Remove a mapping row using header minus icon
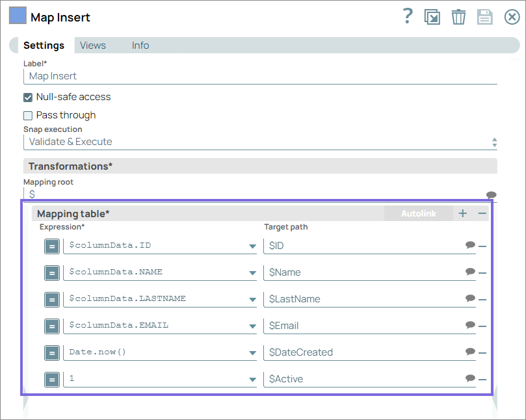The height and width of the screenshot is (420, 526). [x=482, y=213]
